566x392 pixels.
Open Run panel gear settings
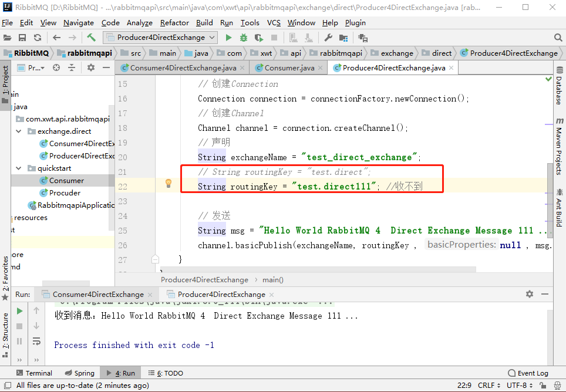click(x=530, y=294)
